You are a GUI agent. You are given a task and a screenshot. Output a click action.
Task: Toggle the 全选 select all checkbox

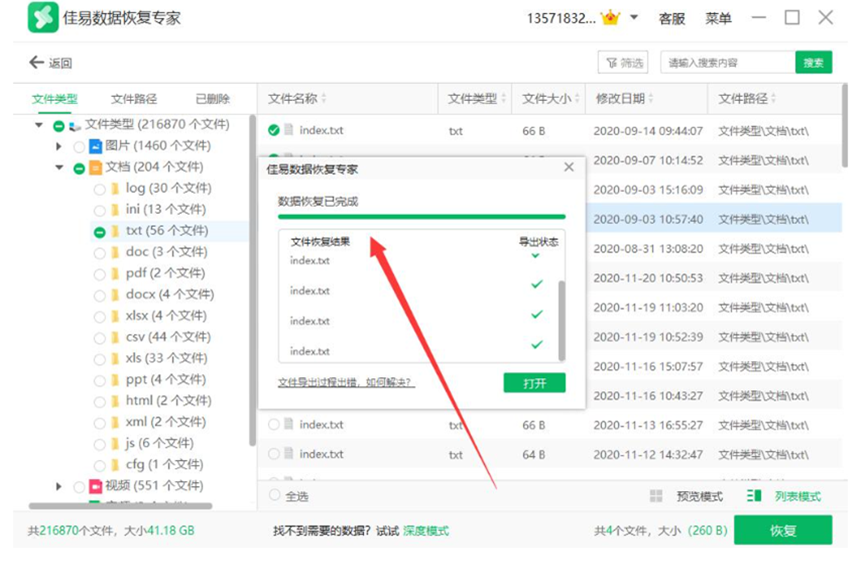[x=275, y=496]
